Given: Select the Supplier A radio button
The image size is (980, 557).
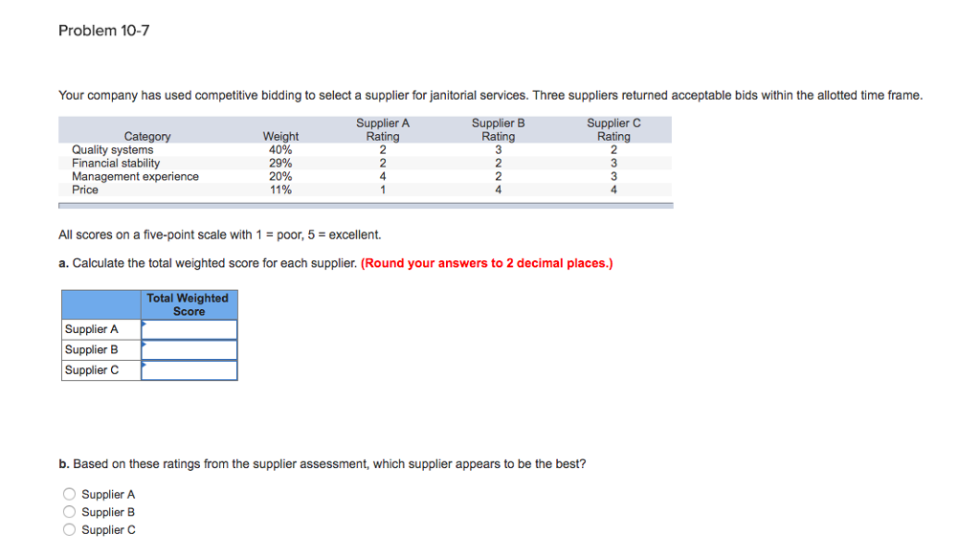Looking at the screenshot, I should (x=70, y=495).
